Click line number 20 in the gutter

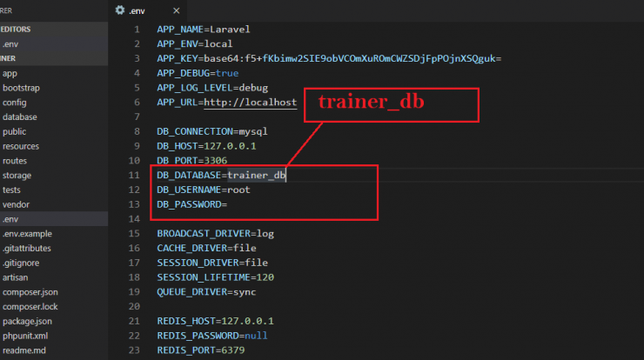tap(134, 307)
